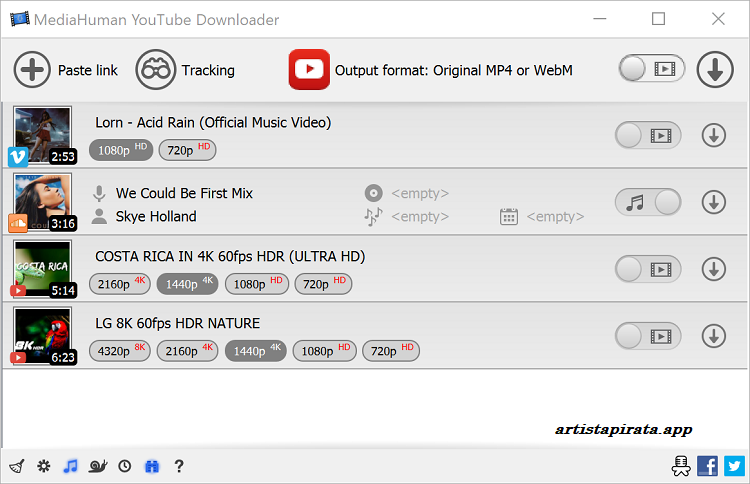Open settings using the gear icon
This screenshot has width=750, height=484.
[44, 466]
